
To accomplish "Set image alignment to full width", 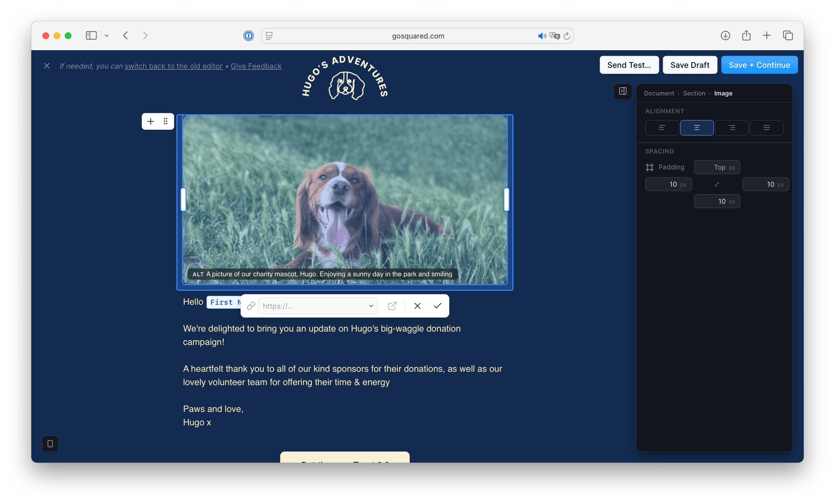I will 766,128.
